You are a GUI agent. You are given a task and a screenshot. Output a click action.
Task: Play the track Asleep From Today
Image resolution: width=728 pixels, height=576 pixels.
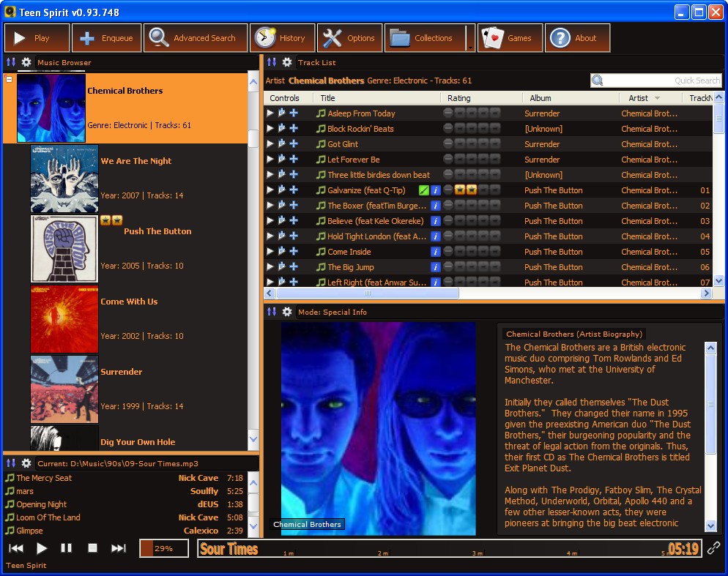(270, 113)
